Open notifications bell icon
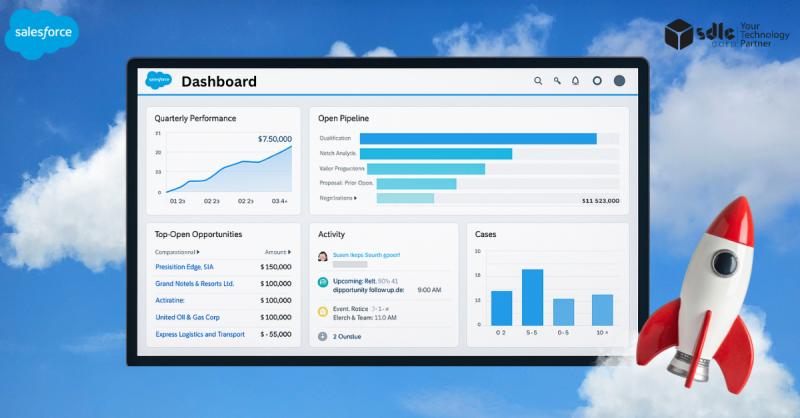The width and height of the screenshot is (800, 418). click(575, 81)
